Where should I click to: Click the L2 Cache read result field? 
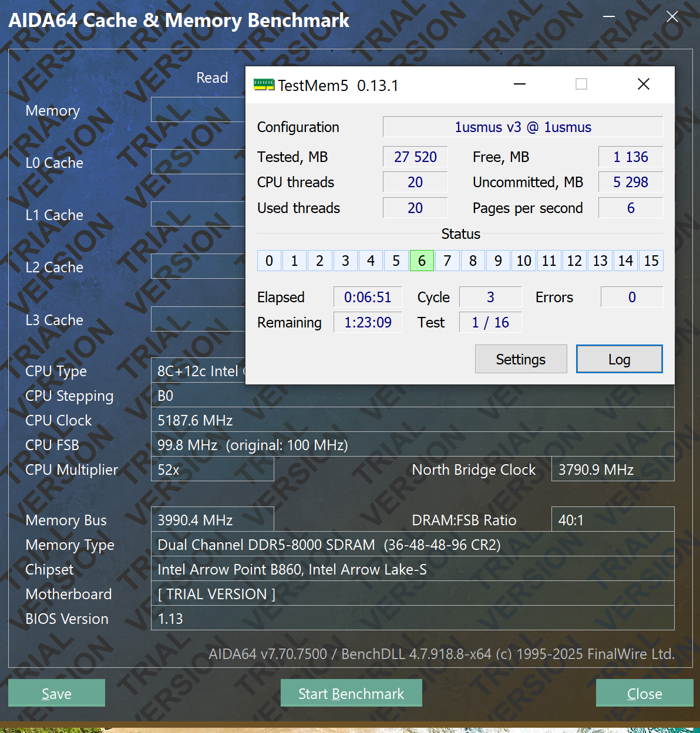198,266
